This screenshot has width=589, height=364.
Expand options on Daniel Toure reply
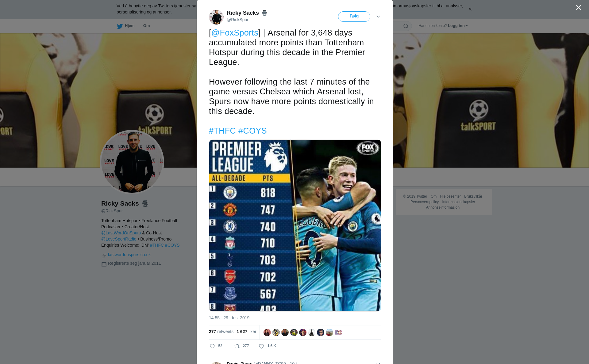tap(378, 363)
